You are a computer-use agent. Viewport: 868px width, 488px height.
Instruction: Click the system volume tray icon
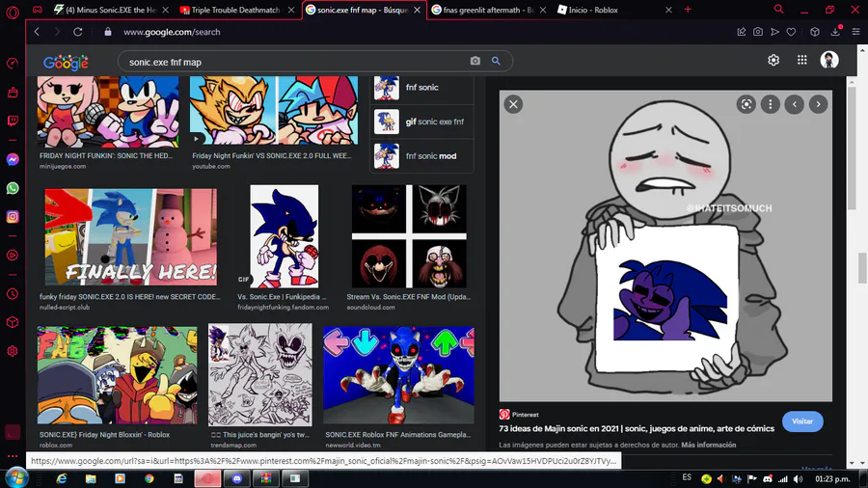[x=798, y=479]
